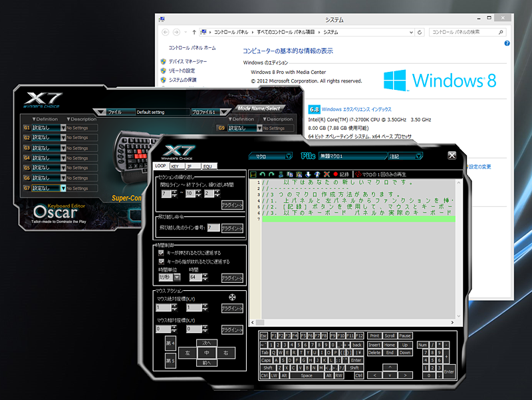Click the Print key on virtual keyboard
The width and height of the screenshot is (532, 400).
(x=374, y=336)
